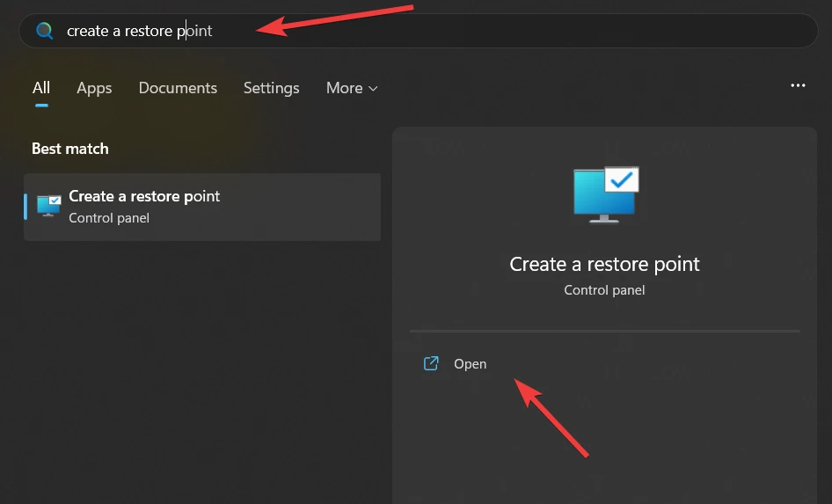Switch to the Settings tab

click(271, 88)
